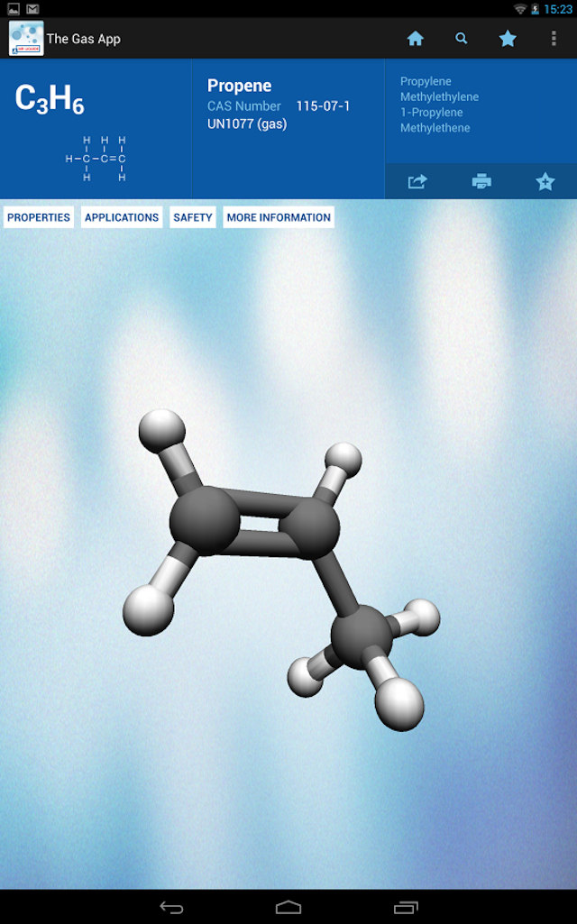Image resolution: width=577 pixels, height=924 pixels.
Task: Add Propene to favorites
Action: [545, 182]
